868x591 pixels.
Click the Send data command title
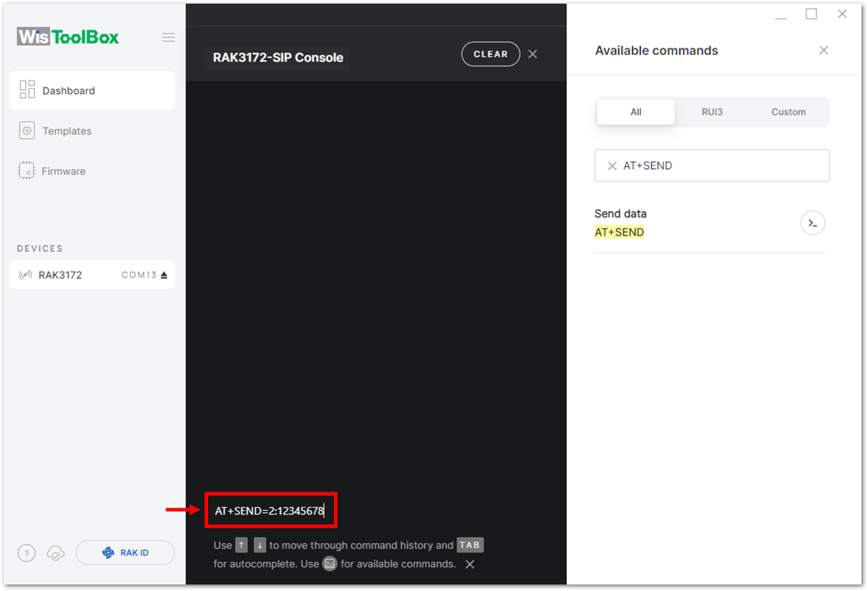tap(620, 214)
